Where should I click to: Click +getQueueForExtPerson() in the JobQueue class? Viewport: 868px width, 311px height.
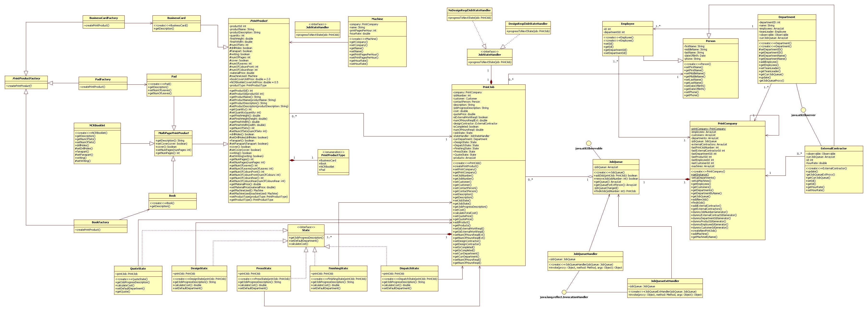click(x=615, y=185)
